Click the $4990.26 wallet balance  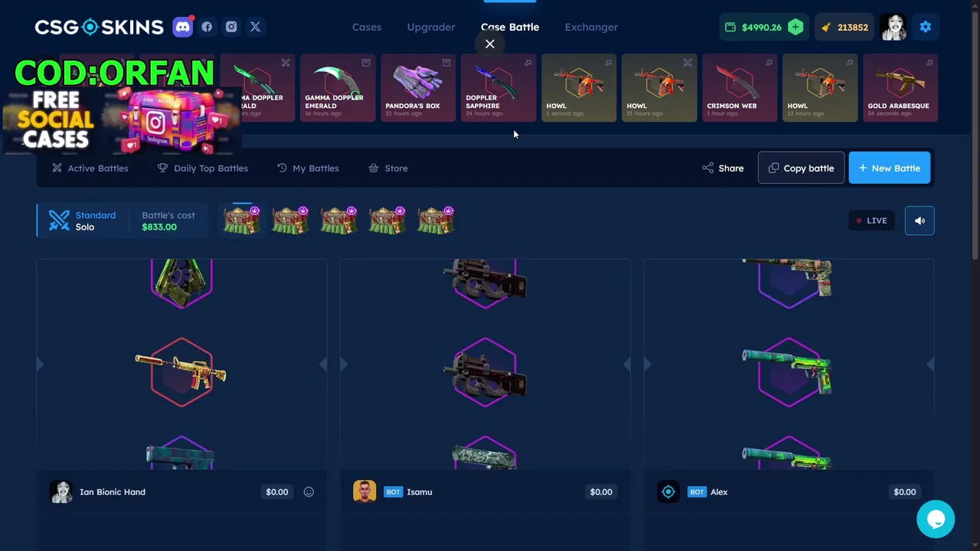[x=753, y=27]
